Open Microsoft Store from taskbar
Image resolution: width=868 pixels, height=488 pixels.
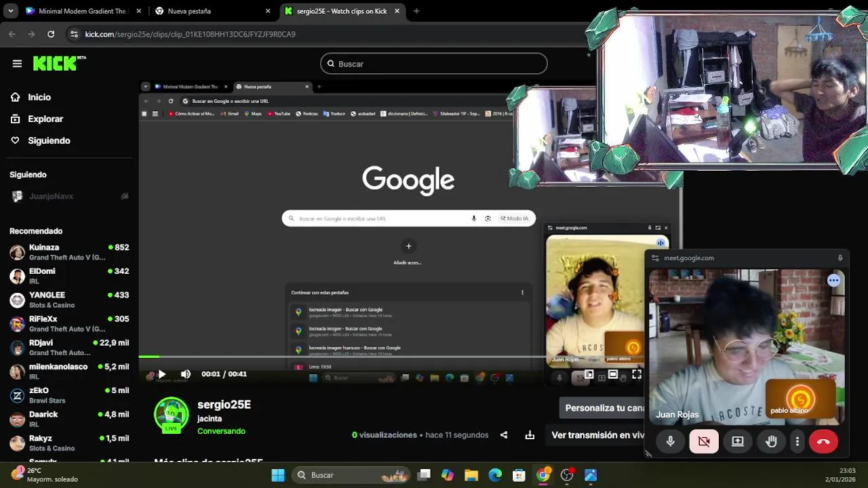(x=519, y=475)
